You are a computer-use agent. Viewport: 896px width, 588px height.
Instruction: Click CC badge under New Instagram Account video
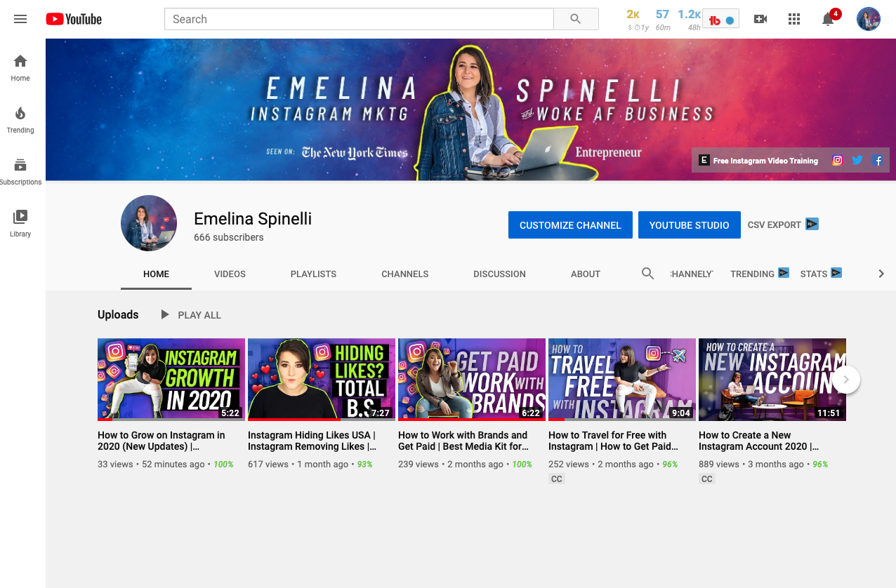pos(707,479)
